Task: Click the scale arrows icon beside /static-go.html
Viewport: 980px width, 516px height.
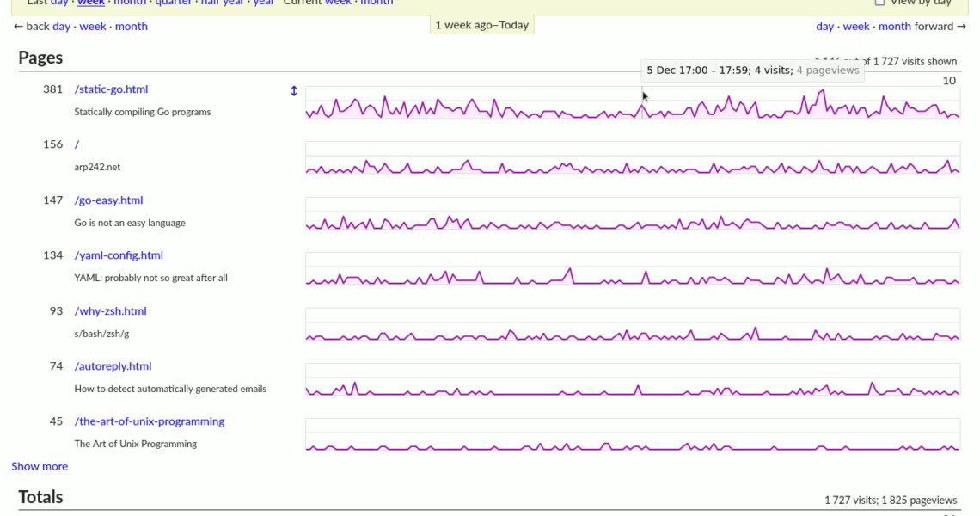Action: 294,90
